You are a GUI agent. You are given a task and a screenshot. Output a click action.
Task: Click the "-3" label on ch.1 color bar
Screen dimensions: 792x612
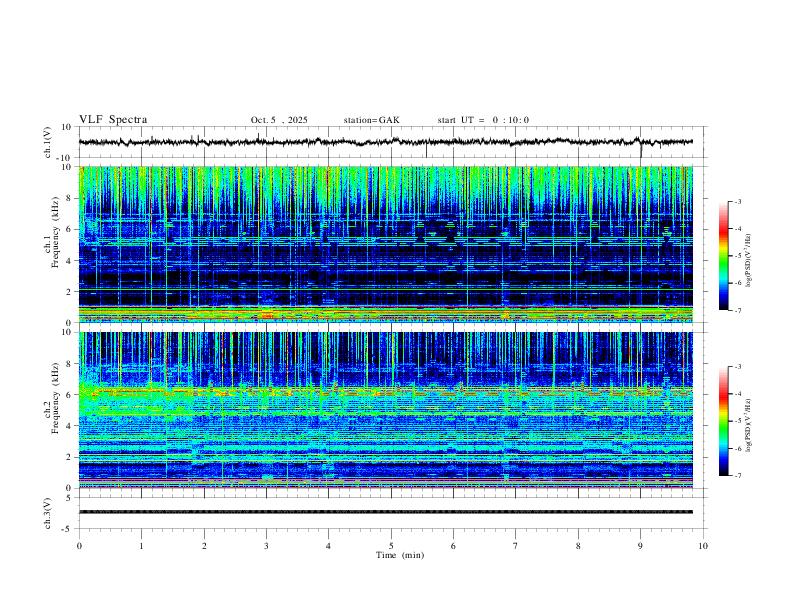[738, 201]
